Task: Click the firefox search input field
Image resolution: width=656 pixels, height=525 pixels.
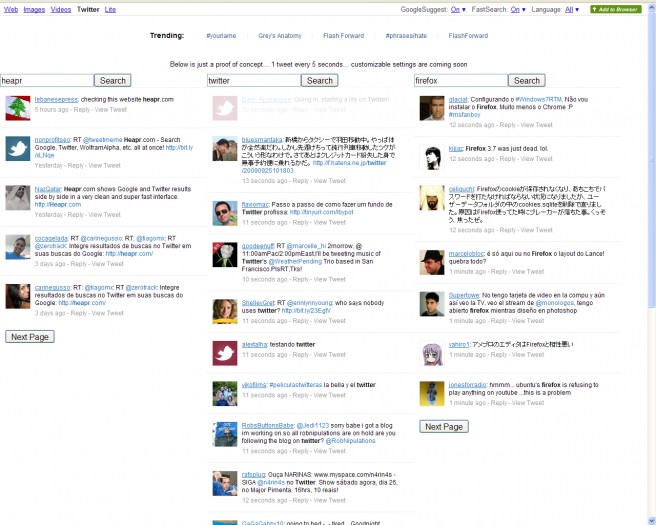Action: (461, 81)
